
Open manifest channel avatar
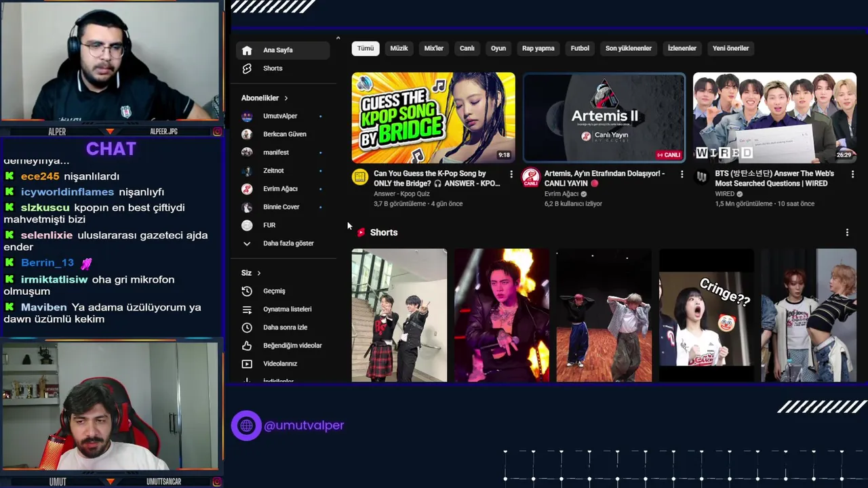tap(247, 152)
